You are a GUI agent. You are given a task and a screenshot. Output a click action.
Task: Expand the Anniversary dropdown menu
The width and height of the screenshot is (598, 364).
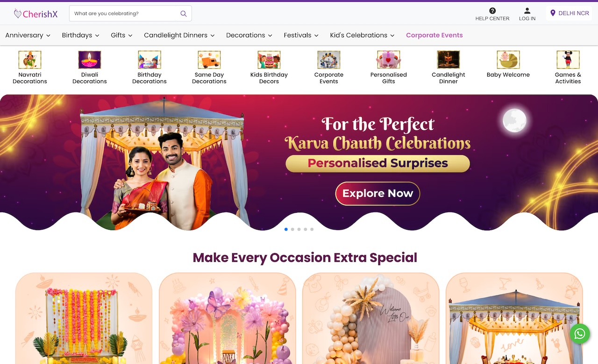[28, 35]
